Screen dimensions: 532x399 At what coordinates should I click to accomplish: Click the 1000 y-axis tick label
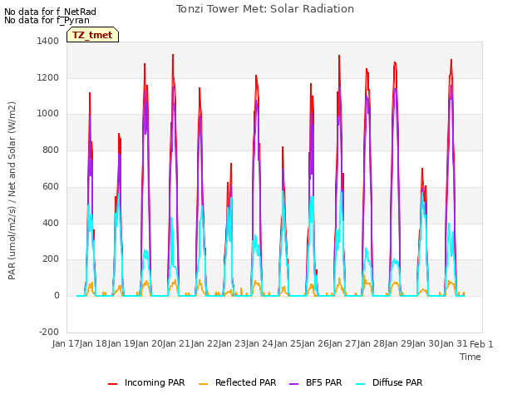click(x=48, y=114)
